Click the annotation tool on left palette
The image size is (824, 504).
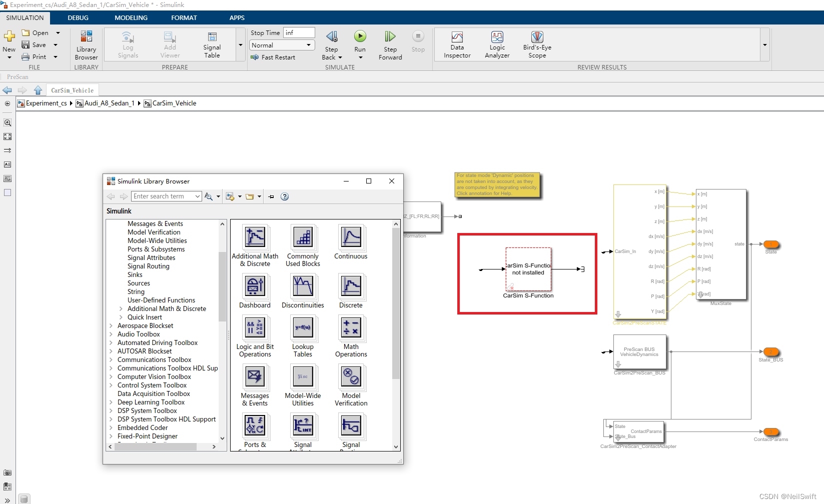pyautogui.click(x=8, y=164)
